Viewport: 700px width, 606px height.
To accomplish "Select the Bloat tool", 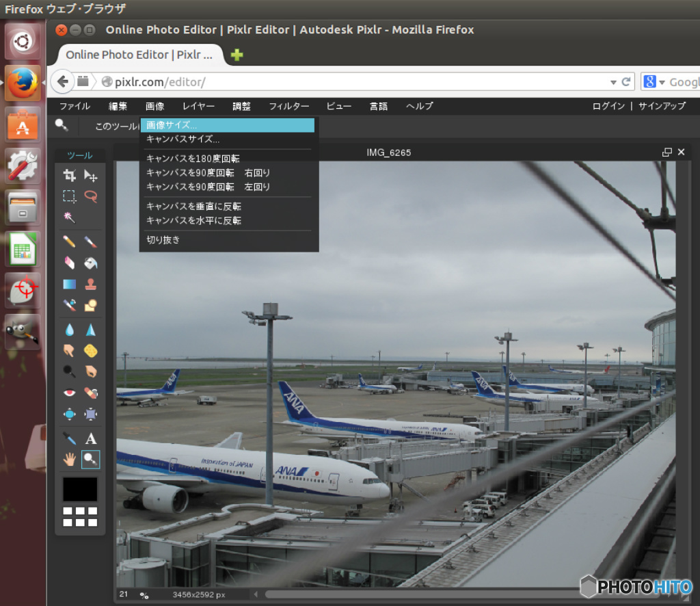I will (x=69, y=414).
